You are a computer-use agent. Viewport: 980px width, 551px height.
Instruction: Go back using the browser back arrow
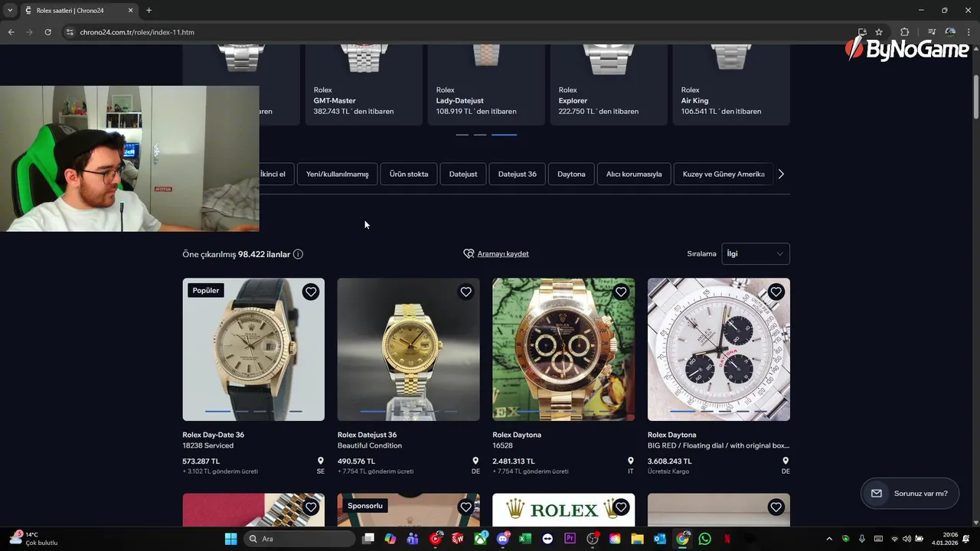[11, 32]
